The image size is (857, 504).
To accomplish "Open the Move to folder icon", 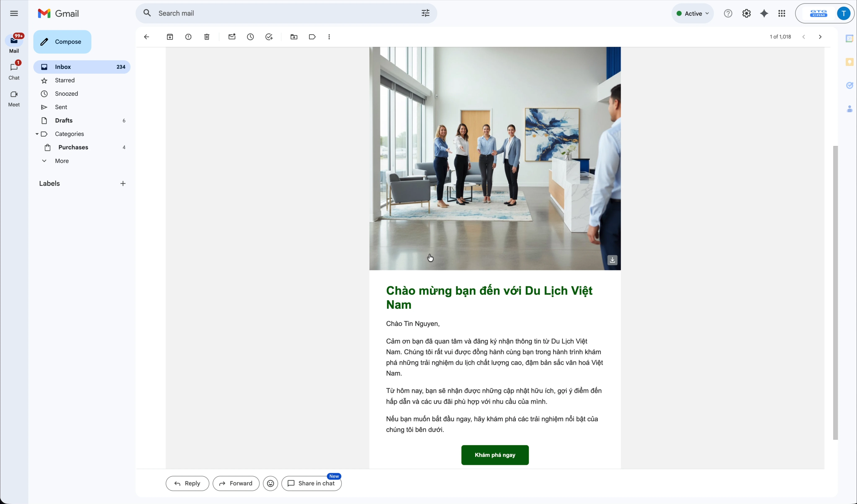I will coord(294,37).
